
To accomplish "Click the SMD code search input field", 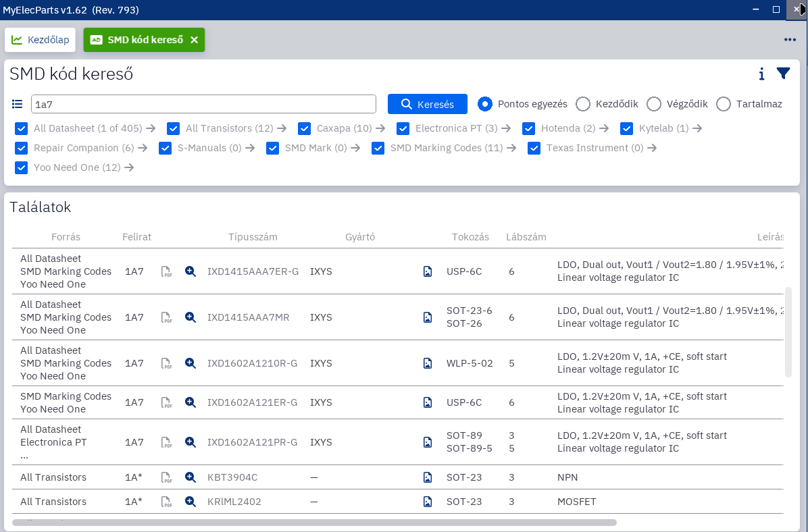I will click(x=203, y=104).
